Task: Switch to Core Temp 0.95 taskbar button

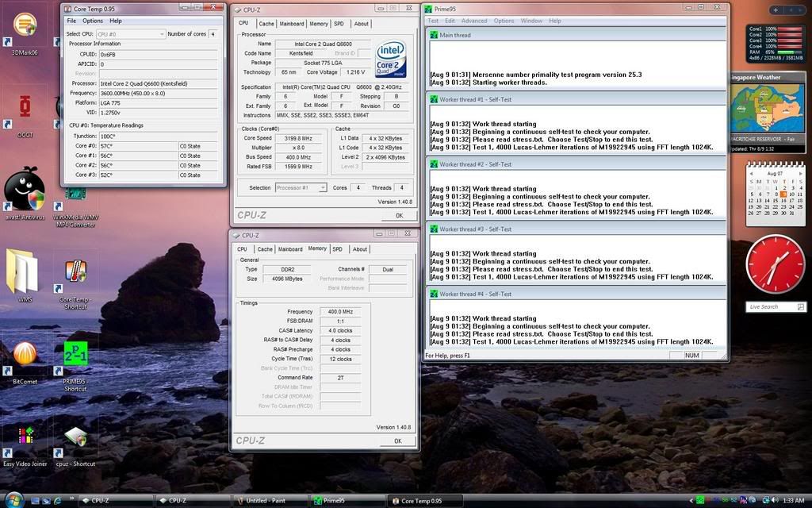Action: (425, 501)
